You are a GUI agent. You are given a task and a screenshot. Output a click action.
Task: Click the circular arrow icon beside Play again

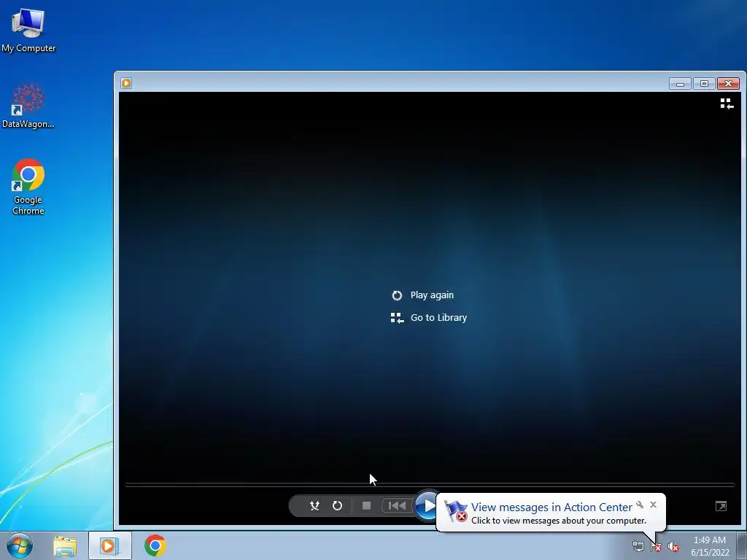pos(397,296)
